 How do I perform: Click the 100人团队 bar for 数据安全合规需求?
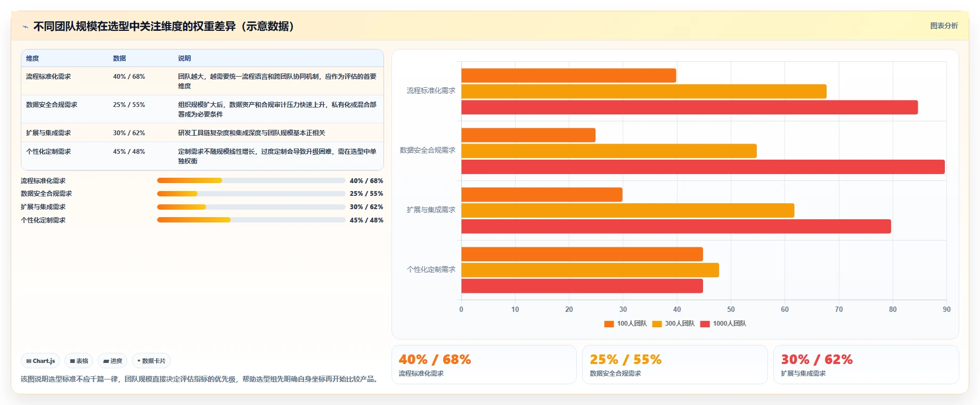[x=528, y=135]
